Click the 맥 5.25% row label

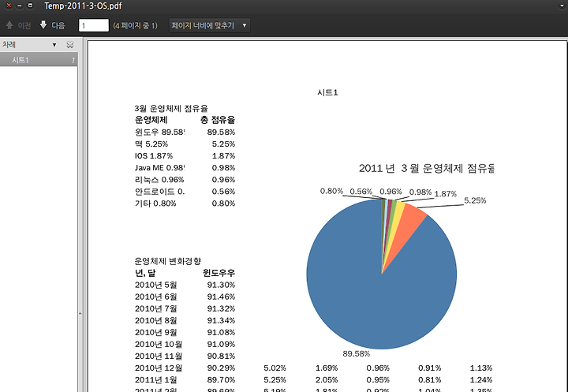(x=151, y=144)
